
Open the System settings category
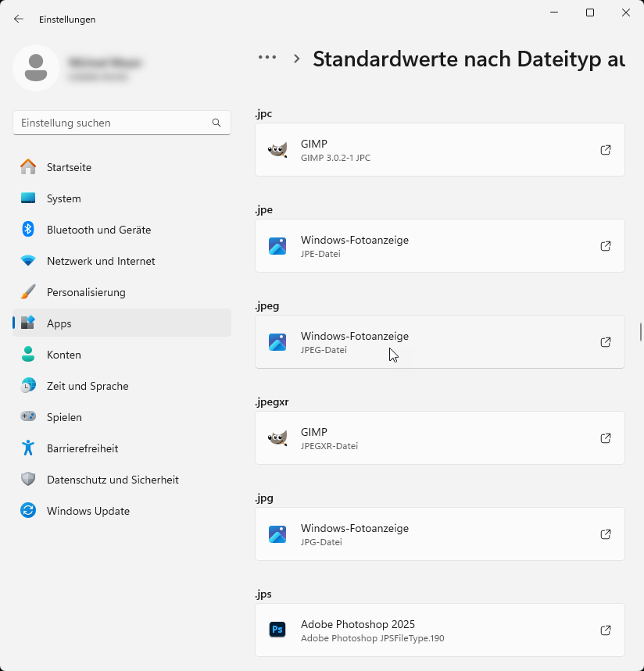click(x=122, y=198)
